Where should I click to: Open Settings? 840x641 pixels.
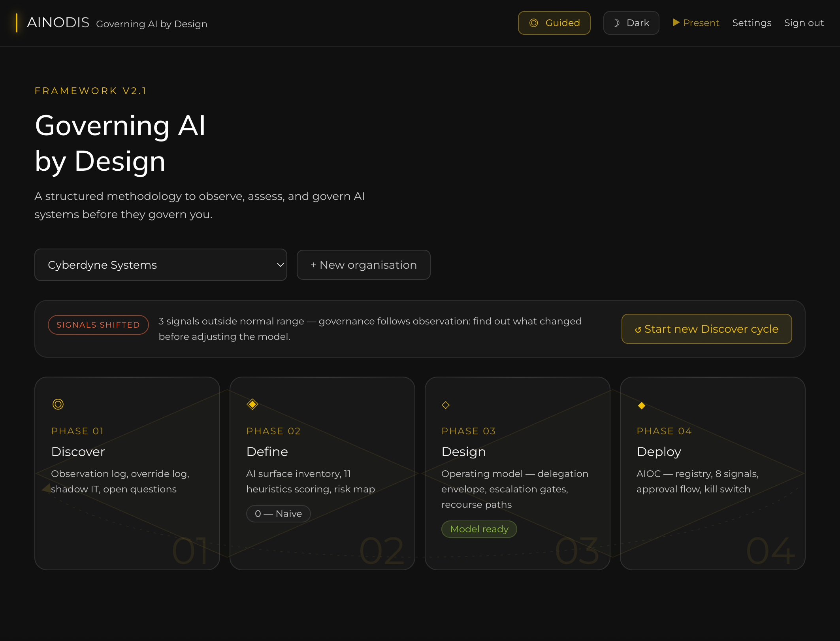pos(751,23)
